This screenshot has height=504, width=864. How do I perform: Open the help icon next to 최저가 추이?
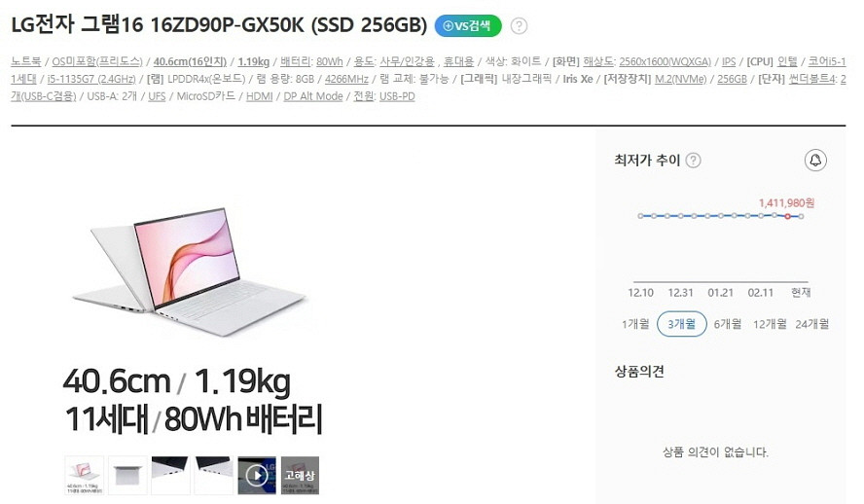pyautogui.click(x=694, y=161)
